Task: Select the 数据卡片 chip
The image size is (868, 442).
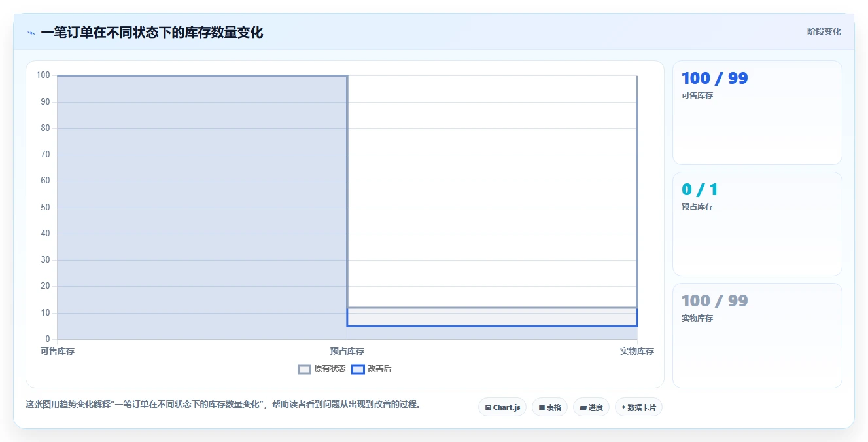Action: (638, 407)
